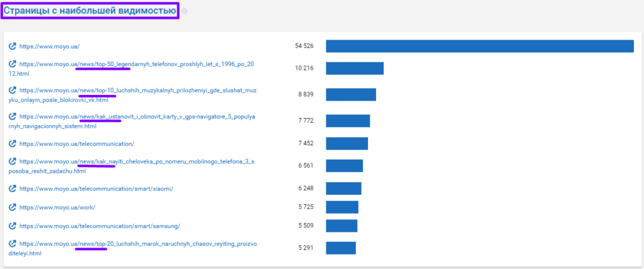Screen dimensions: 644x269
Task: Click external link icon beside /telecommunication/ URL
Action: coord(12,143)
